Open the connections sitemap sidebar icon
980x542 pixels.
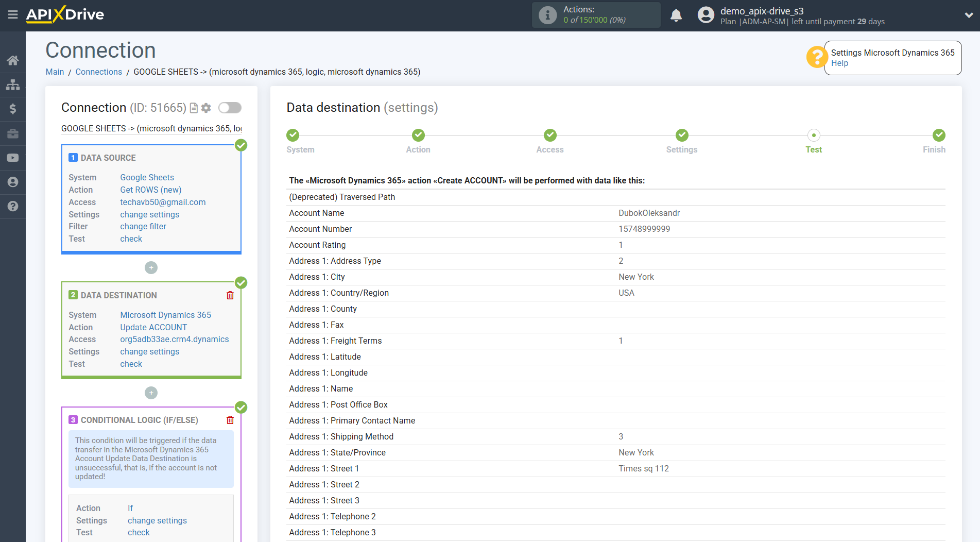13,84
